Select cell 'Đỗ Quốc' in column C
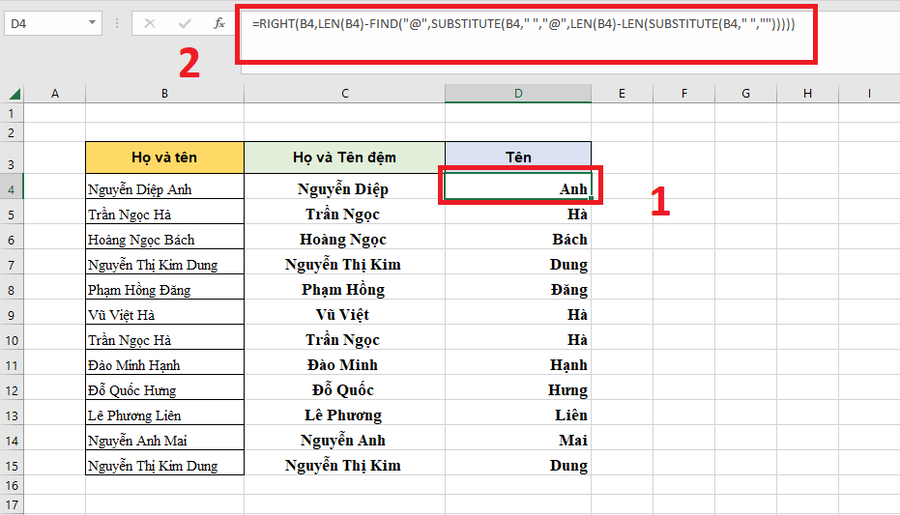The image size is (900, 515). coord(344,390)
